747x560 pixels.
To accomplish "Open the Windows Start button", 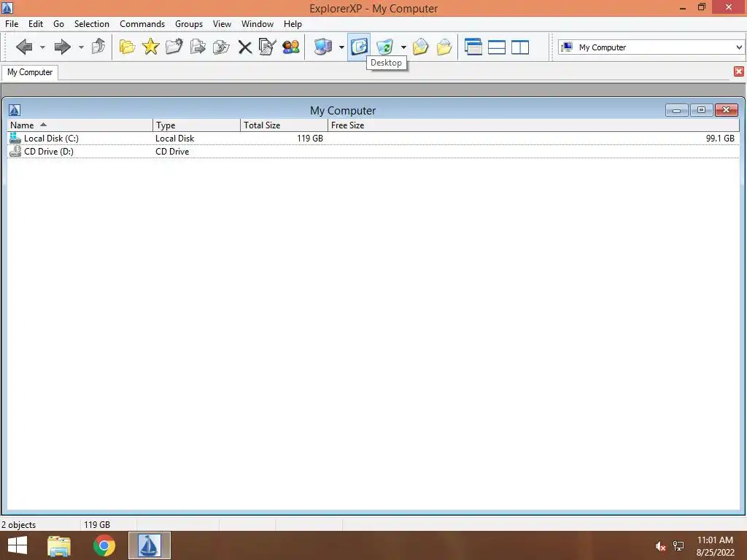I will point(18,545).
